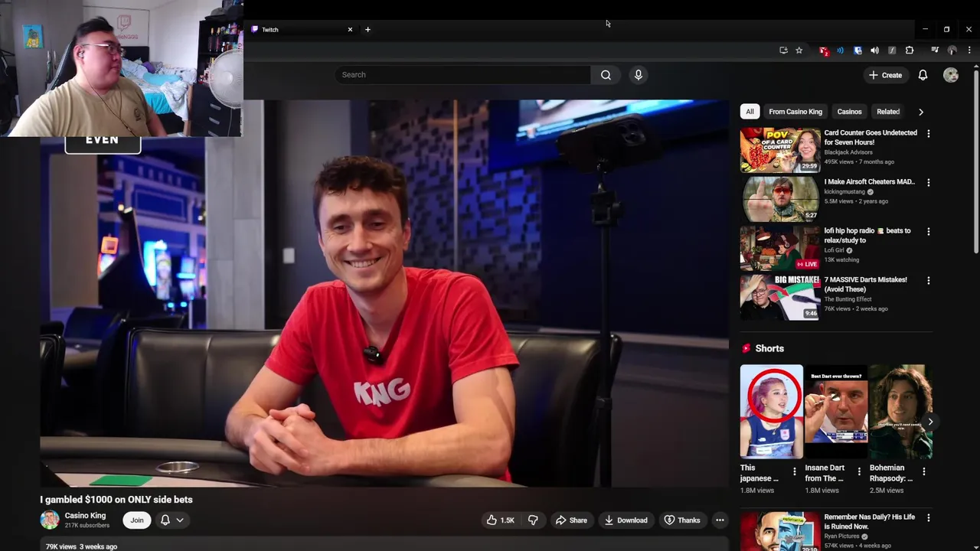Click the Blackjack Advisors channel name
The width and height of the screenshot is (980, 551).
848,152
